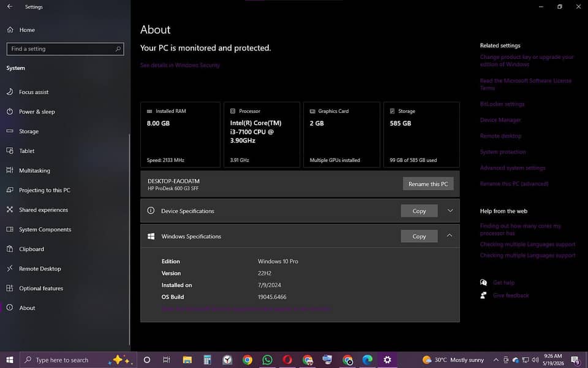Open the Windows Start menu
This screenshot has width=588, height=368.
click(x=10, y=360)
